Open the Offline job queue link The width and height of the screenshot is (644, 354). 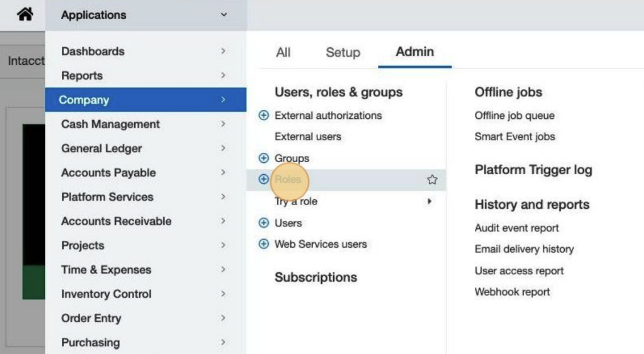point(514,115)
